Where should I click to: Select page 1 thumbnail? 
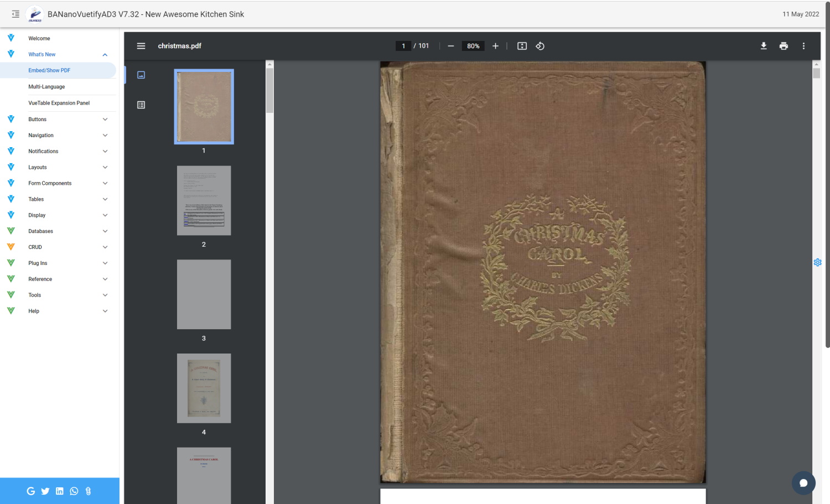pyautogui.click(x=204, y=107)
